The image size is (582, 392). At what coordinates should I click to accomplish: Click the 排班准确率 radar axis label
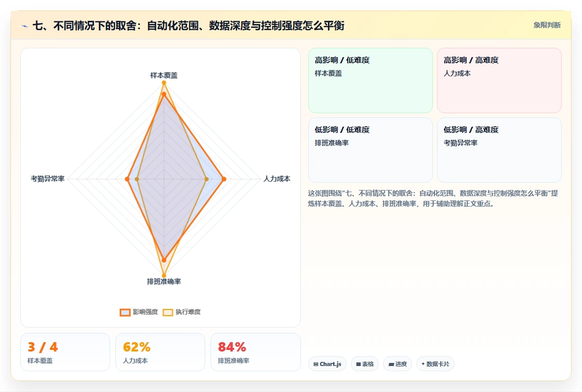point(164,281)
